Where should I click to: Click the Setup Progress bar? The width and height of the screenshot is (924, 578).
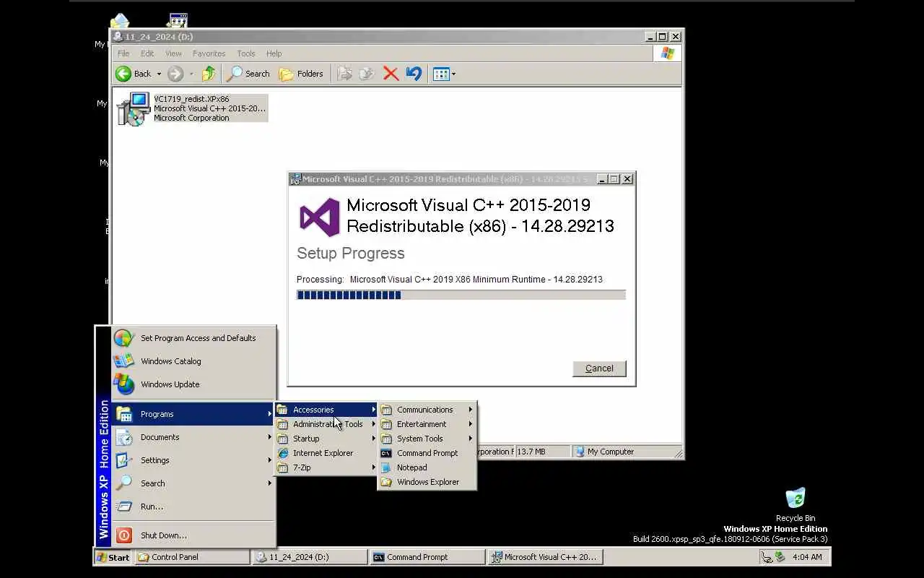click(461, 295)
